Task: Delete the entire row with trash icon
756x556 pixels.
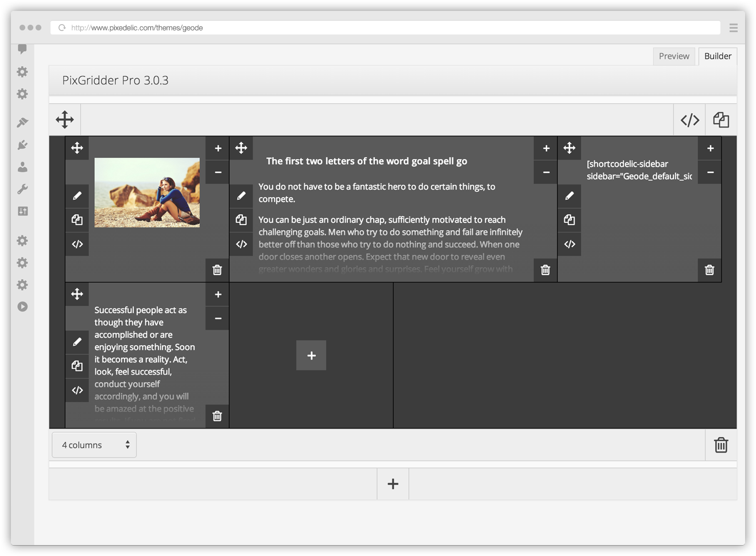Action: [721, 445]
